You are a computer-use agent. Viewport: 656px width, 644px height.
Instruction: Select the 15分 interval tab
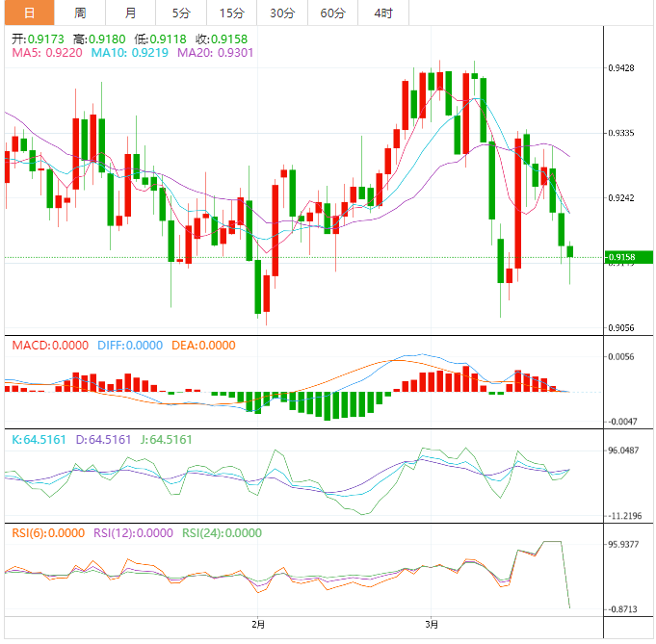pos(231,13)
